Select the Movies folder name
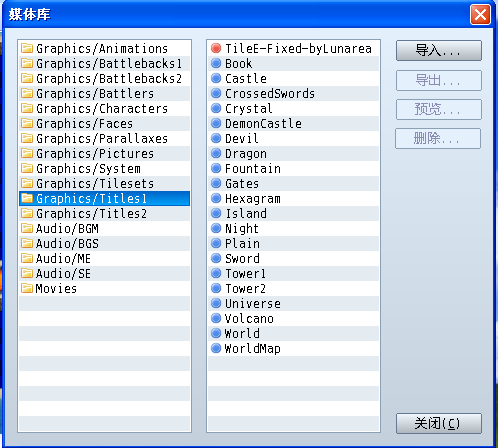Viewport: 498px width, 448px height. pos(56,289)
